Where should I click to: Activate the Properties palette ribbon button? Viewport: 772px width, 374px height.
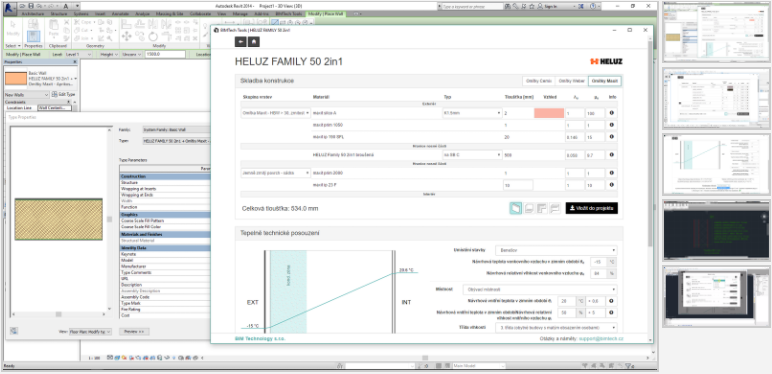(33, 37)
